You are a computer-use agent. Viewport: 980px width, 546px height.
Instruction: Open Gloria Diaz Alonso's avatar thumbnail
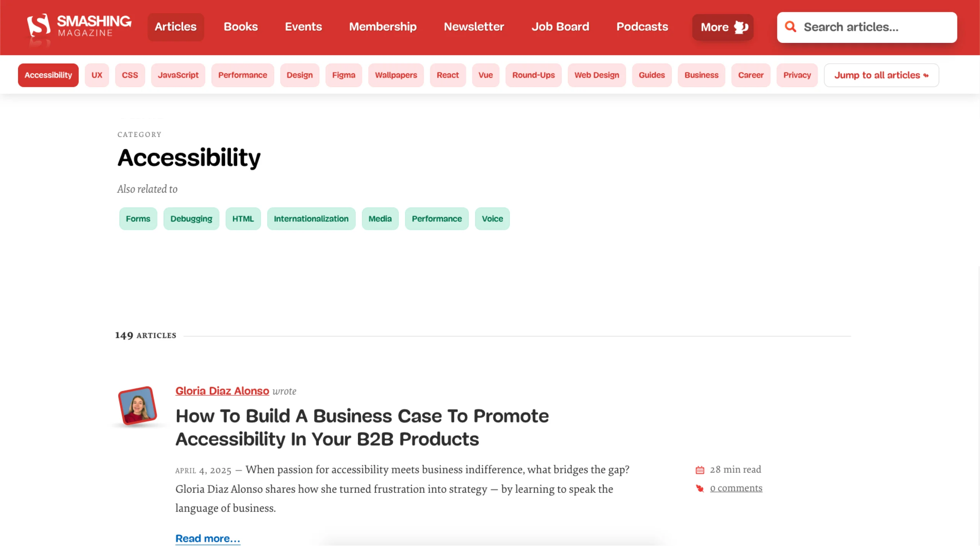click(137, 406)
